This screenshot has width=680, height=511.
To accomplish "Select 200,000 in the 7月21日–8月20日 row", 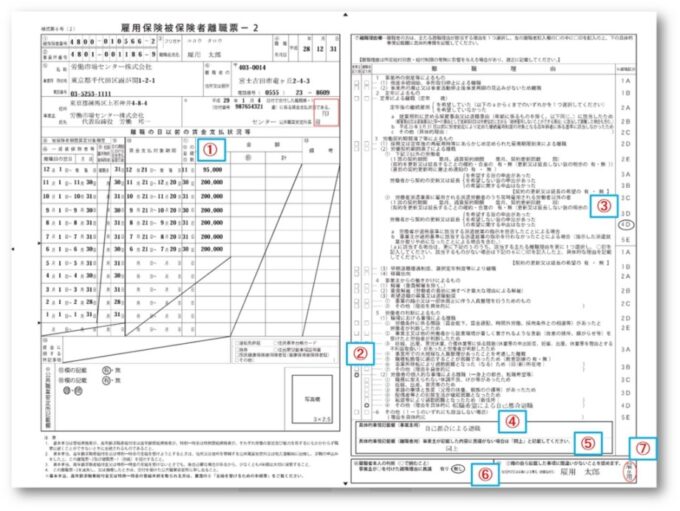I will (x=212, y=236).
